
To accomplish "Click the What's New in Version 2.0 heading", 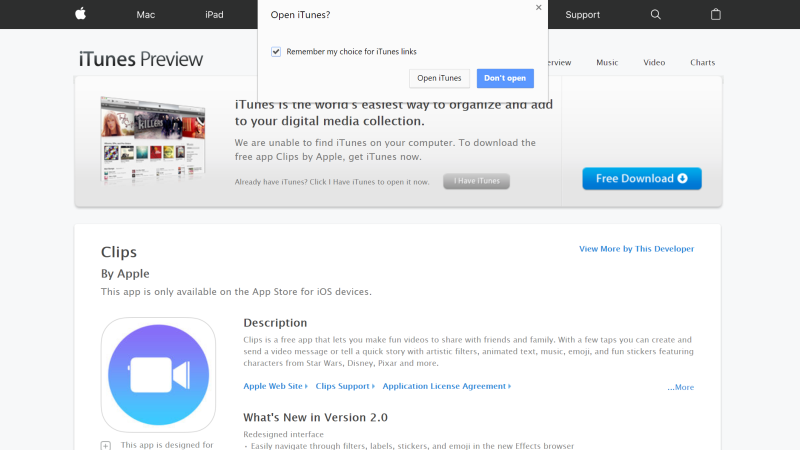I will [x=315, y=417].
